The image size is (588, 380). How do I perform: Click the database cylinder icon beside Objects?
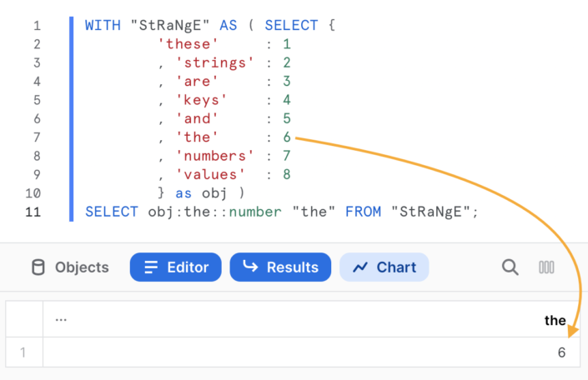[x=38, y=267]
